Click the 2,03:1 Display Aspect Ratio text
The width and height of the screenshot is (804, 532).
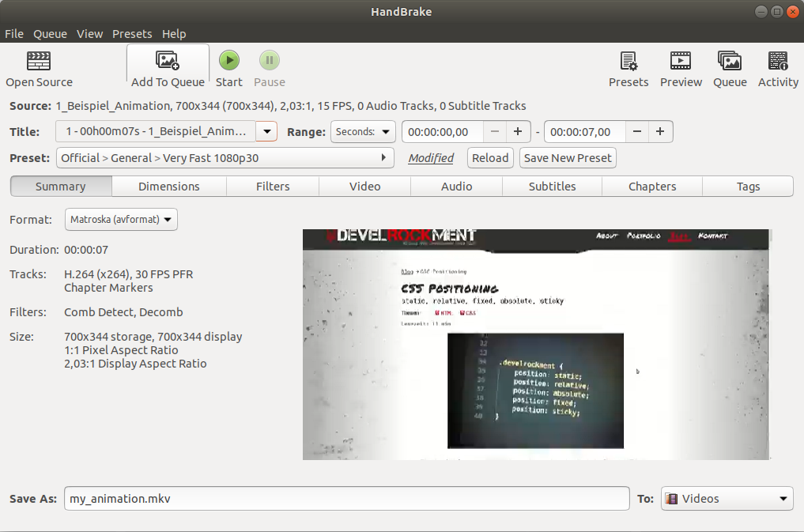135,364
